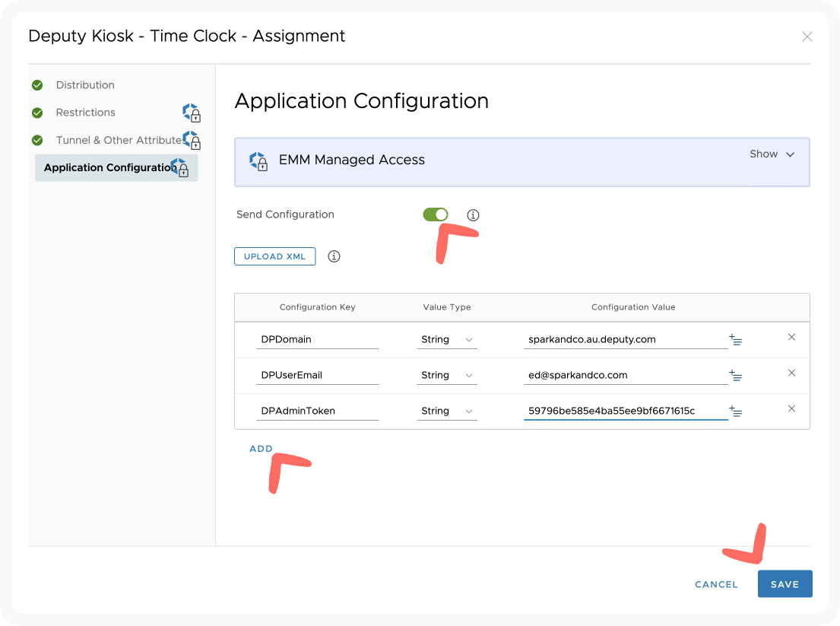Click insert lookup value icon for DPUserEmail
840x626 pixels.
736,375
